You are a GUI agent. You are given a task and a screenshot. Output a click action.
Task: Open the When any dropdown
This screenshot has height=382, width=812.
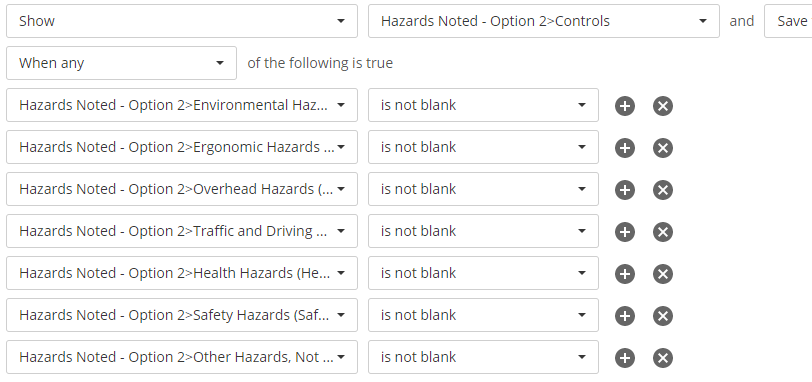(x=121, y=63)
